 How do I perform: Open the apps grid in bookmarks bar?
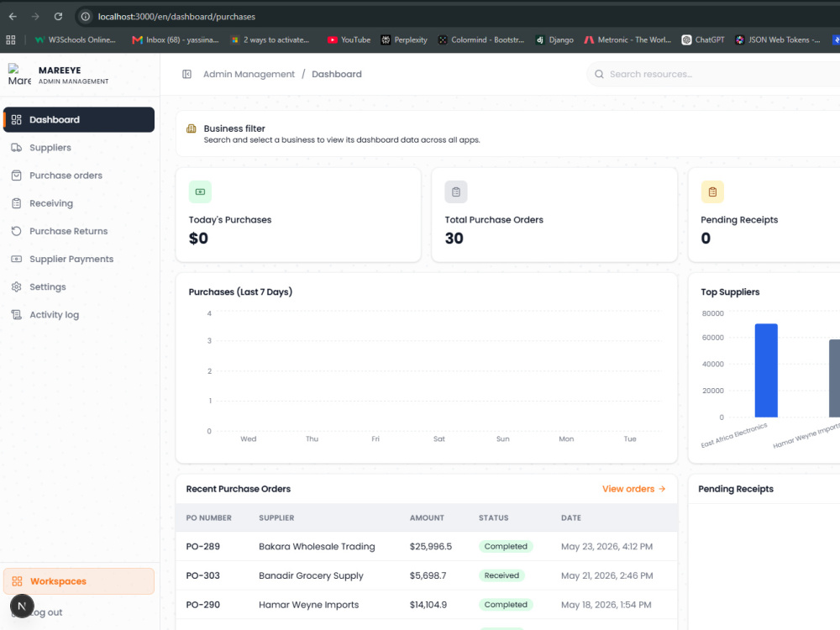[x=11, y=39]
